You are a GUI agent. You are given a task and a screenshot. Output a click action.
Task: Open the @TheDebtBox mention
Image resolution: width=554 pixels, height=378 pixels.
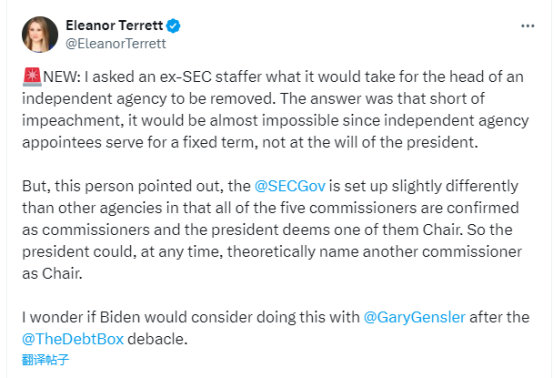pos(73,339)
